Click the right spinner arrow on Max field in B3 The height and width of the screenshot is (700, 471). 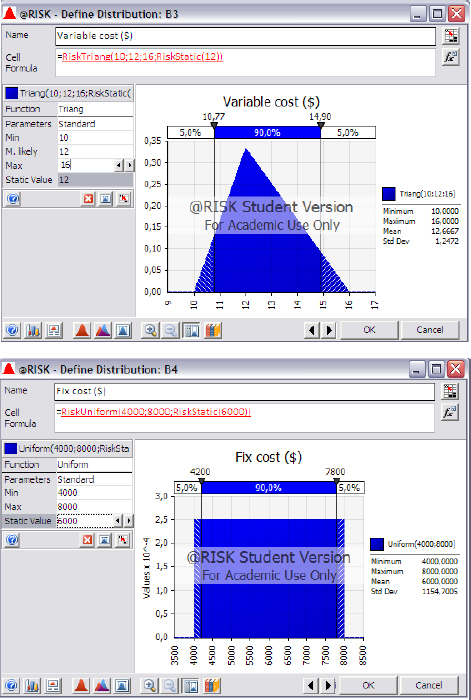pos(129,166)
